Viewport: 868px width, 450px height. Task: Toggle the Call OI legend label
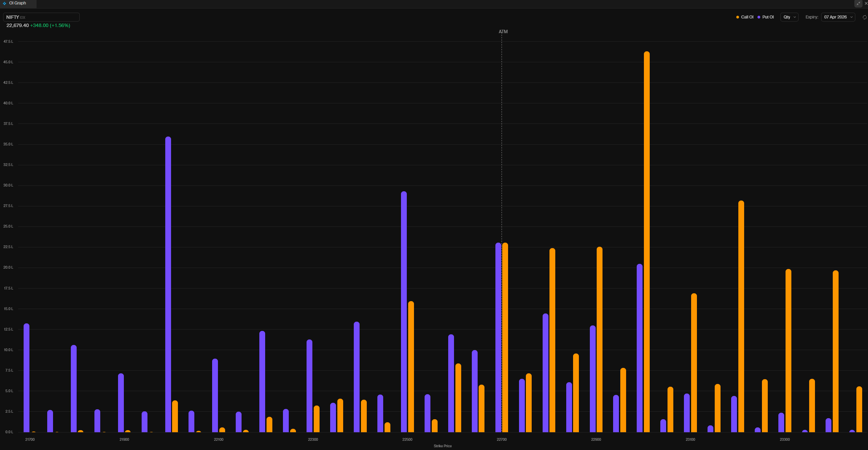(x=747, y=17)
